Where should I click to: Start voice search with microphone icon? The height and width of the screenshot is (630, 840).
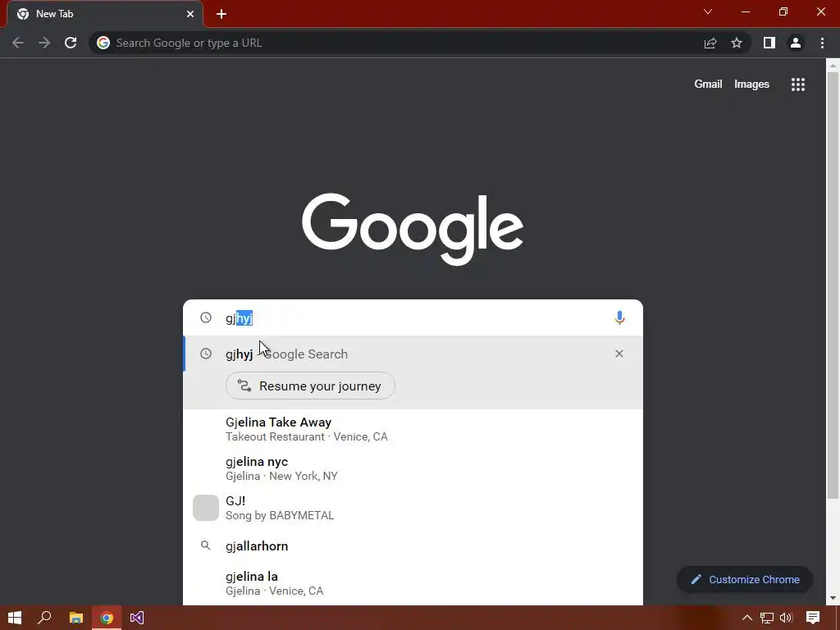[619, 317]
